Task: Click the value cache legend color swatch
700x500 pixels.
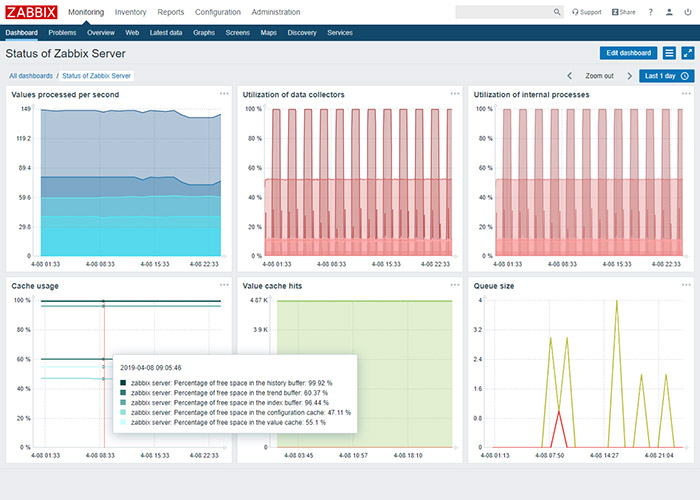Action: coord(123,422)
